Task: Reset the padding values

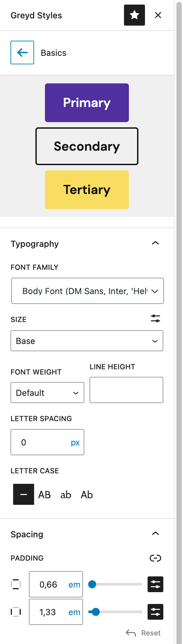Action: [143, 633]
